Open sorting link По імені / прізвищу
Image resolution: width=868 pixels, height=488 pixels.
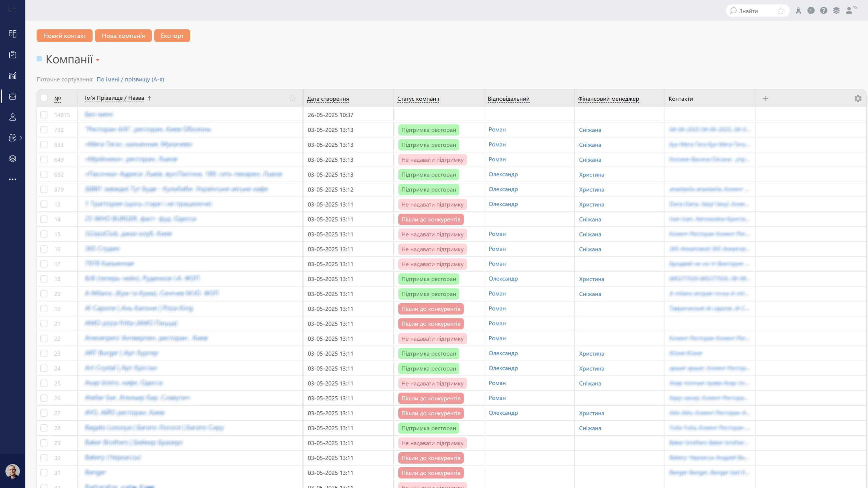click(x=130, y=79)
